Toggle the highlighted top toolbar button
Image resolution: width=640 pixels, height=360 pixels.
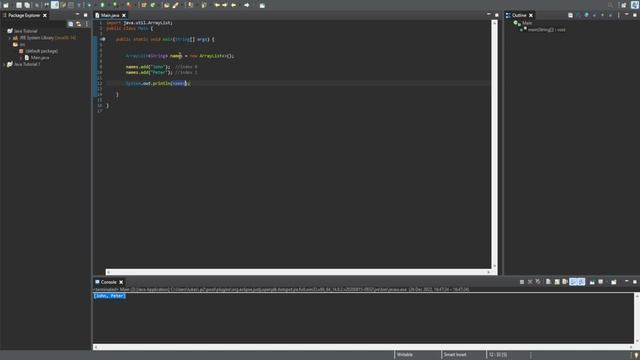[x=55, y=5]
